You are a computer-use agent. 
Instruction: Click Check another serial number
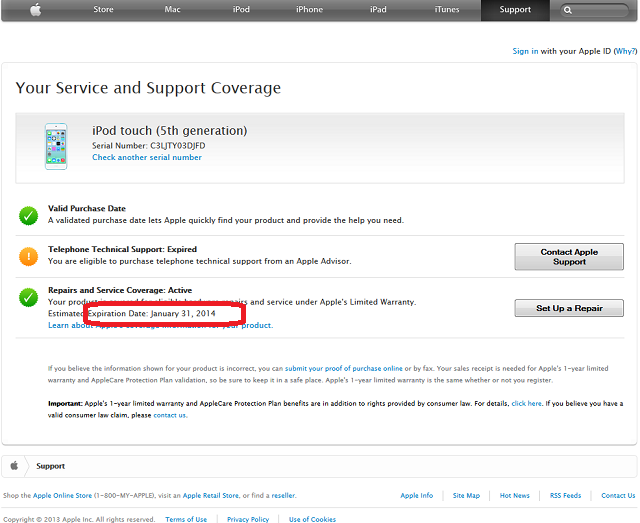[x=147, y=158]
